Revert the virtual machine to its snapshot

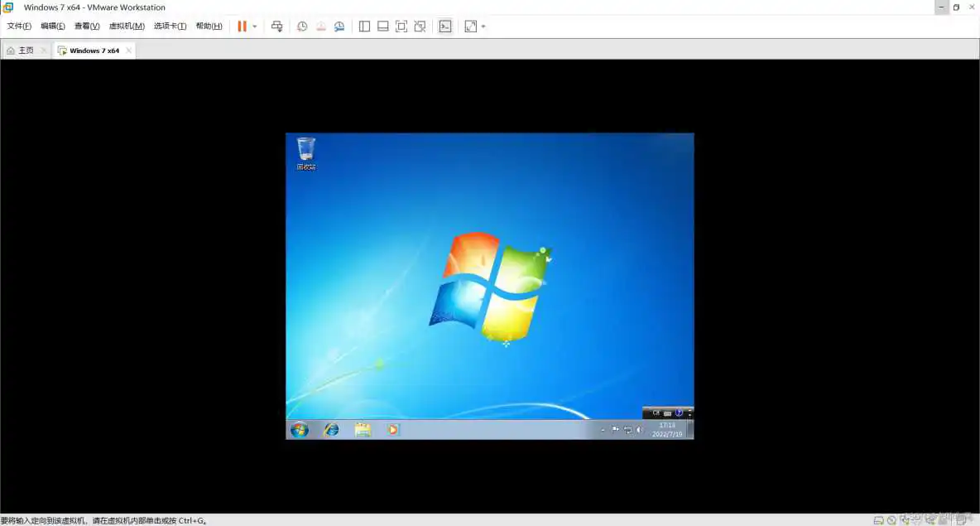[x=321, y=26]
